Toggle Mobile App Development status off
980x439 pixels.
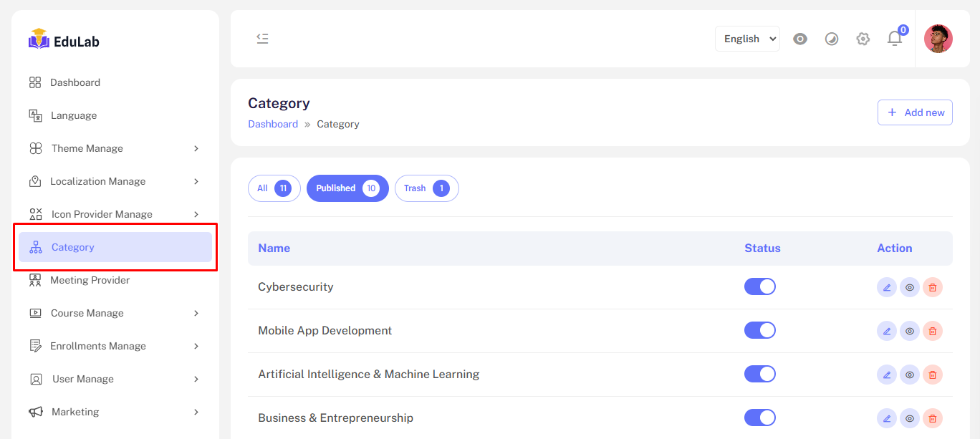(760, 331)
